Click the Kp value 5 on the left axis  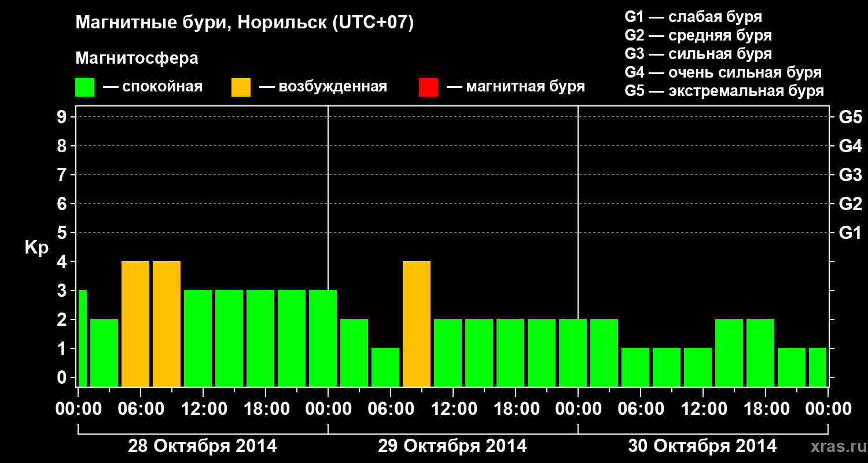tap(63, 233)
